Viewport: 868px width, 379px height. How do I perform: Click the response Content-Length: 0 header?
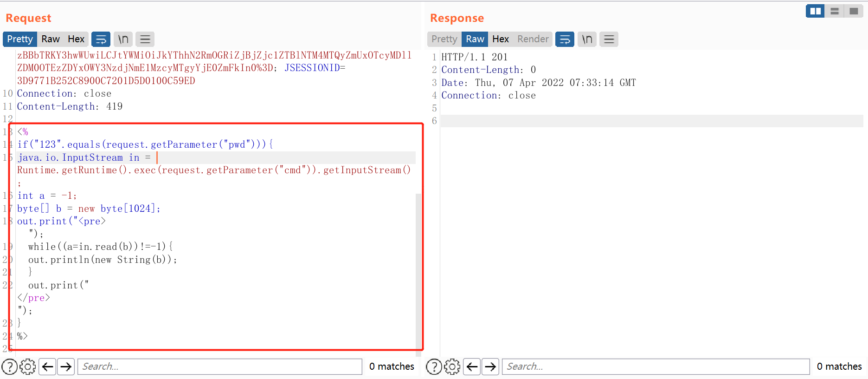coord(489,70)
